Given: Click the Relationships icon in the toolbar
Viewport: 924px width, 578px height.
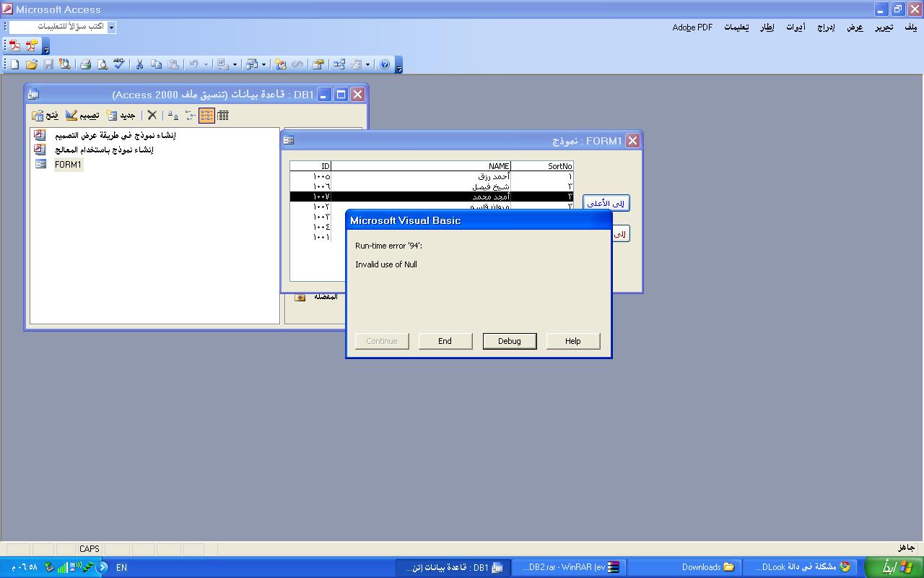Looking at the screenshot, I should [x=339, y=64].
